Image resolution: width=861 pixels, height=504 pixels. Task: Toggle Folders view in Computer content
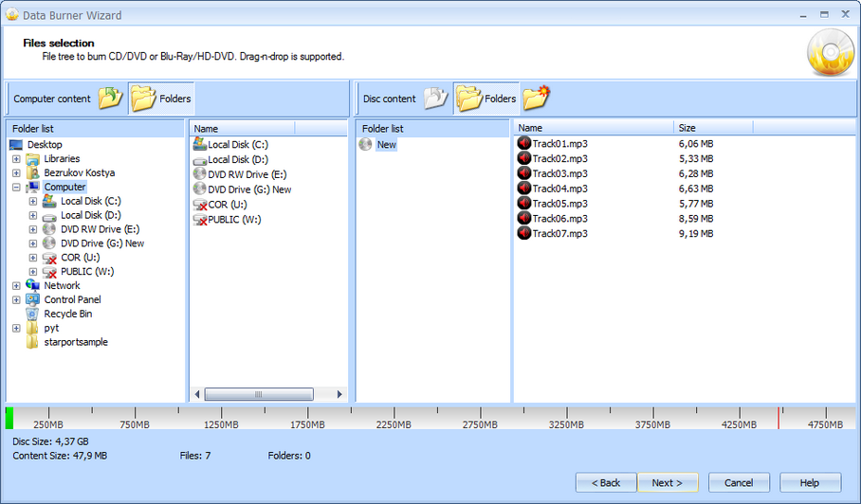pos(161,99)
